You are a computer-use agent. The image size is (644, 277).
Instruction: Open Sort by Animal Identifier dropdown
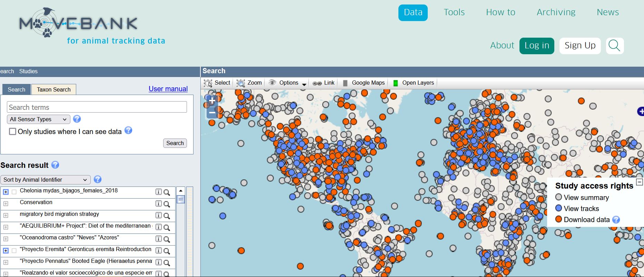[x=45, y=180]
